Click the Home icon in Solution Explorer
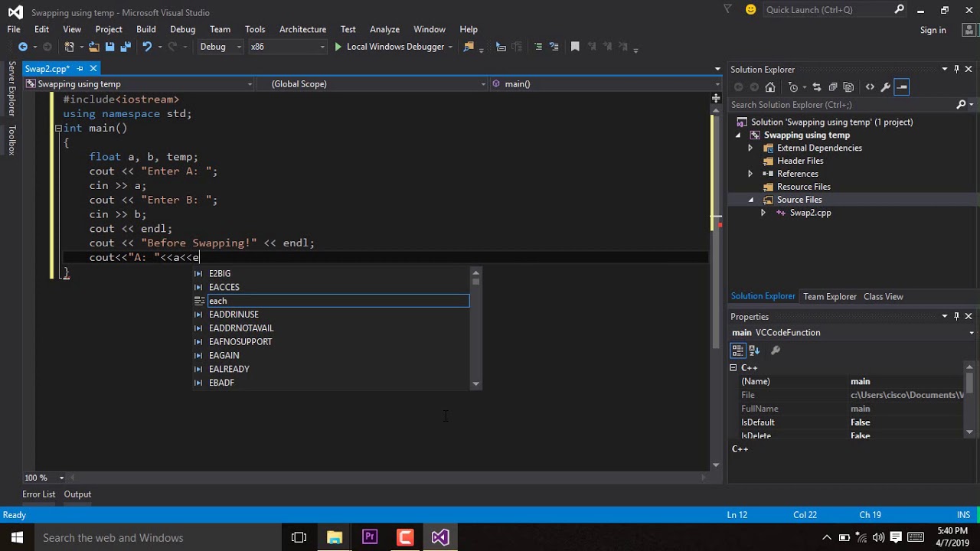The image size is (980, 551). (x=770, y=87)
